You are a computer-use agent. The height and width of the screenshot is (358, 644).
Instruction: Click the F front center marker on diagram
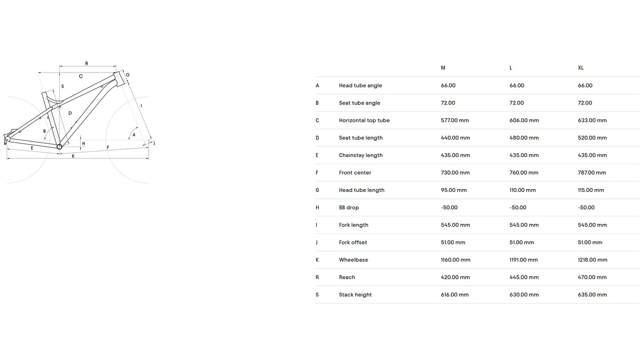(108, 147)
